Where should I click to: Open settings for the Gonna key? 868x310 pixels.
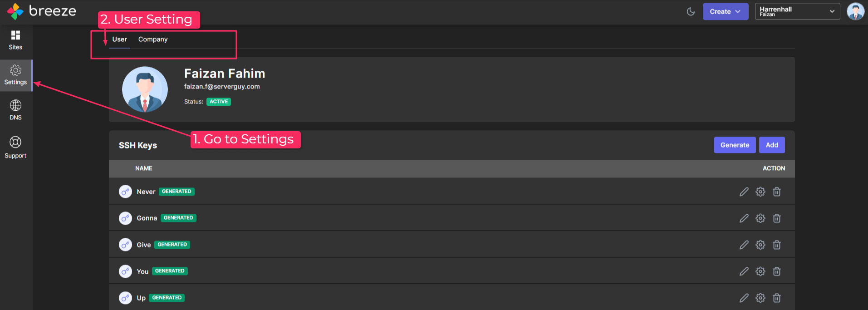point(760,218)
